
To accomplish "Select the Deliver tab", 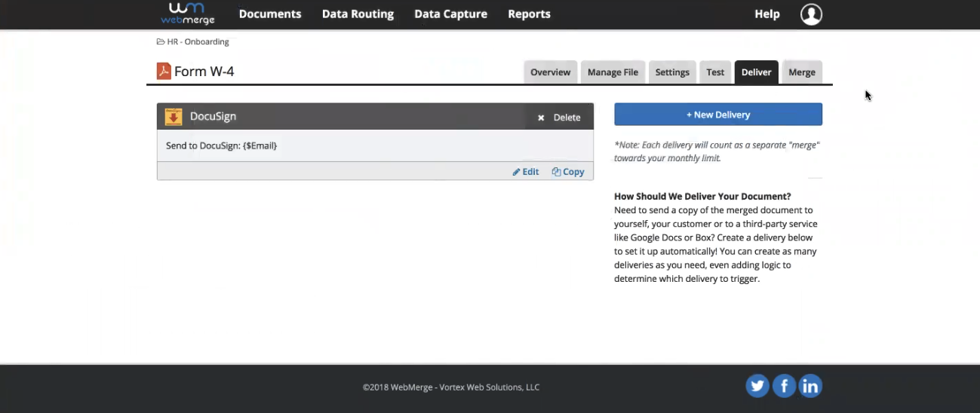I will (x=756, y=72).
